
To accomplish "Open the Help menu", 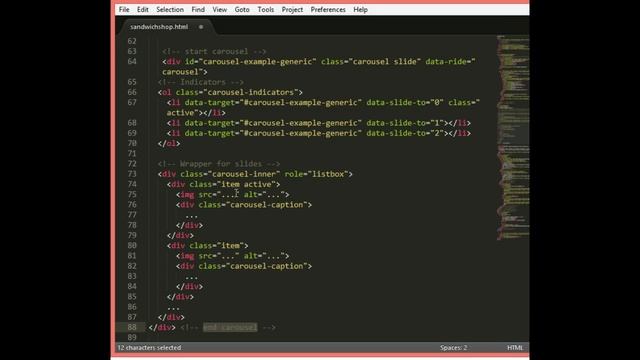I will click(360, 9).
